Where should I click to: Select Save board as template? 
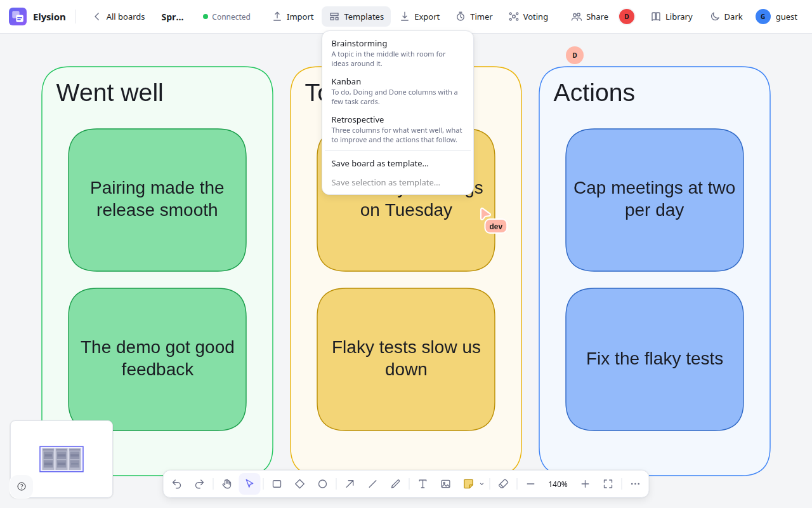[x=398, y=163]
